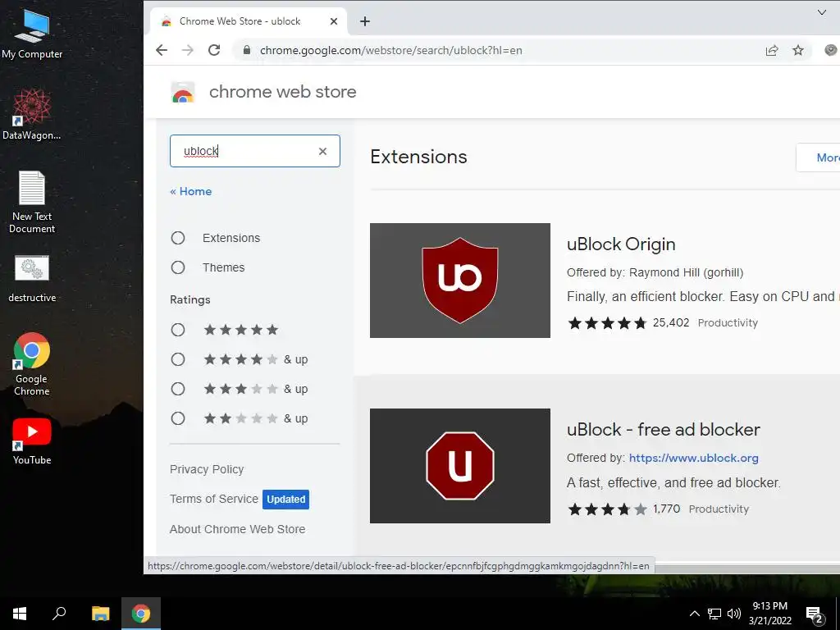Viewport: 840px width, 630px height.
Task: Share this page using share icon
Action: pyautogui.click(x=771, y=50)
